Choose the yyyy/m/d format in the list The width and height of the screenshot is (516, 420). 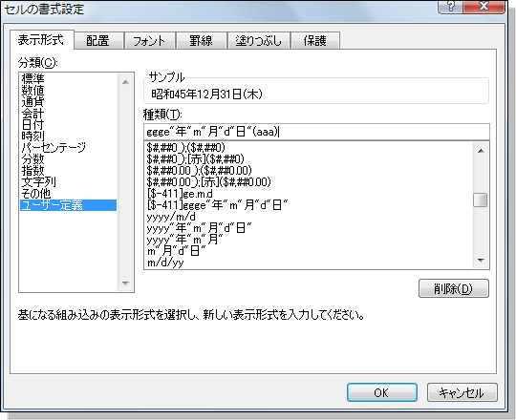171,217
